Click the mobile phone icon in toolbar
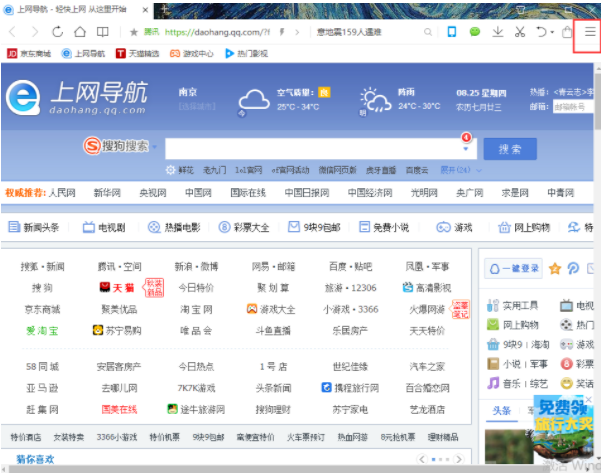Viewport: 604px width, 476px height. pos(452,32)
